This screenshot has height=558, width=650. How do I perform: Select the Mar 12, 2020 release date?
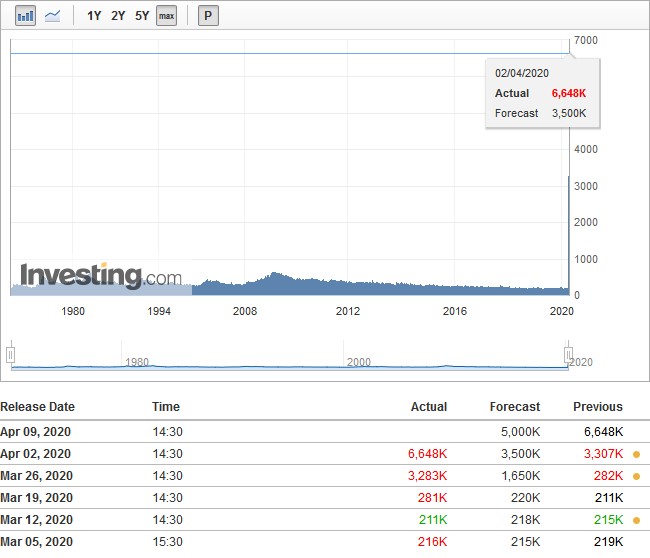click(36, 519)
